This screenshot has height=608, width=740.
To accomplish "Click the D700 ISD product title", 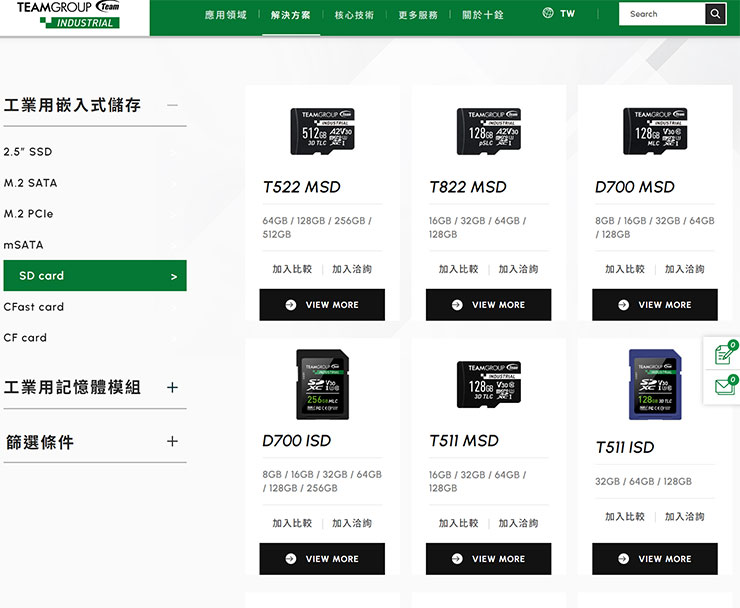I will click(x=297, y=441).
